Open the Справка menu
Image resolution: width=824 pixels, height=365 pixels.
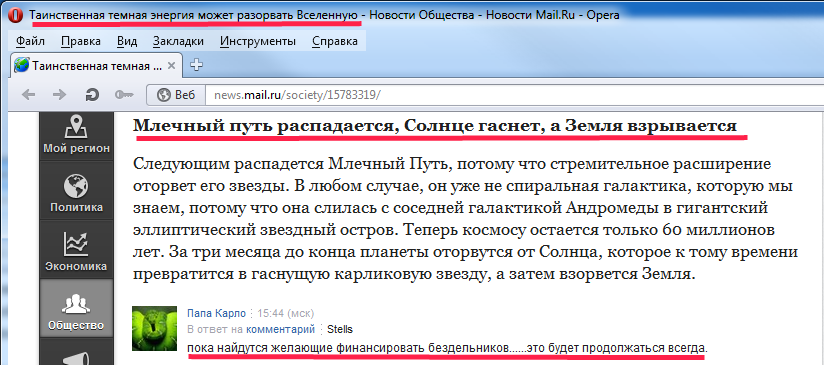(335, 41)
